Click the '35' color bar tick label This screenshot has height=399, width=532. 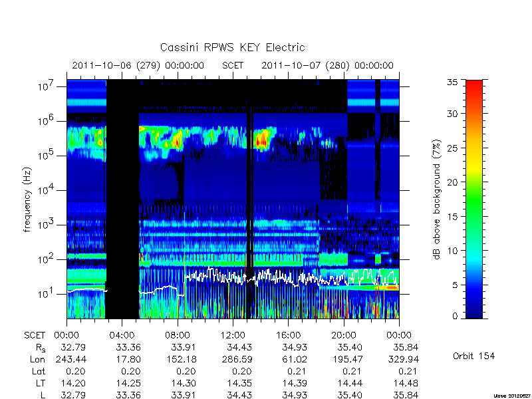(x=452, y=82)
